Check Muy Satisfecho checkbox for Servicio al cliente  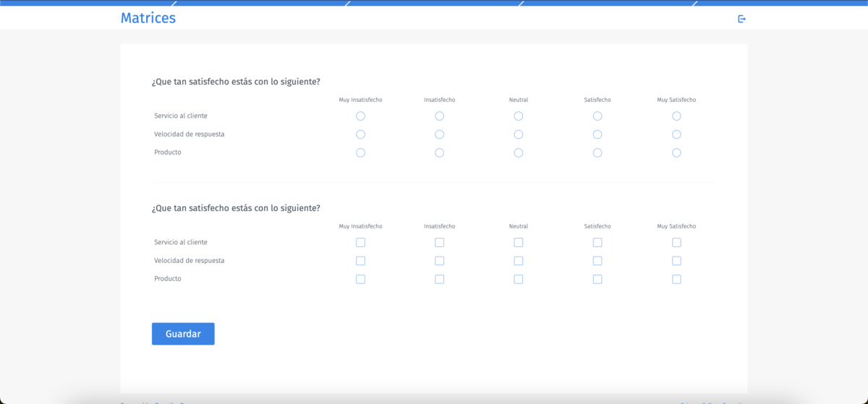pos(676,243)
